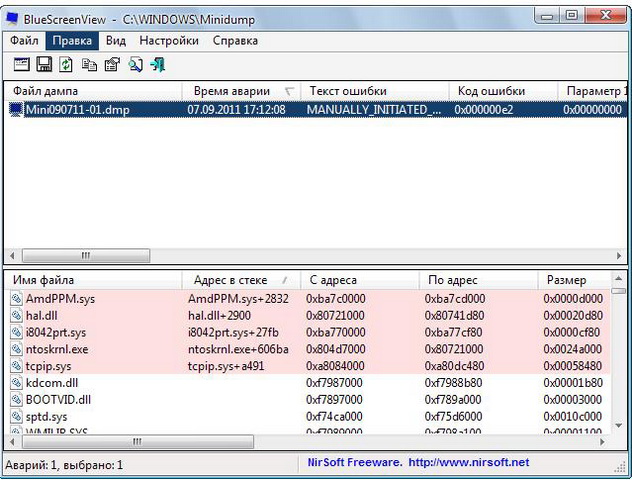Sort by Адрес в стеке column header

tap(237, 280)
